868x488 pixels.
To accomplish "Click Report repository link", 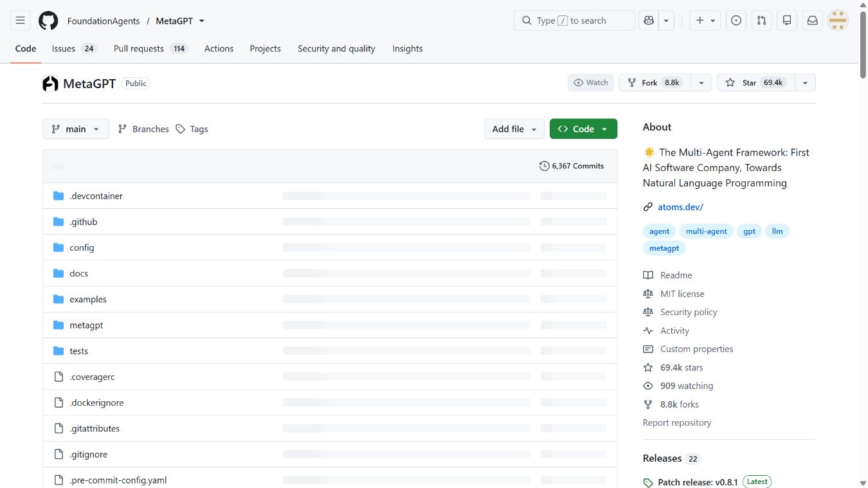I will click(677, 422).
